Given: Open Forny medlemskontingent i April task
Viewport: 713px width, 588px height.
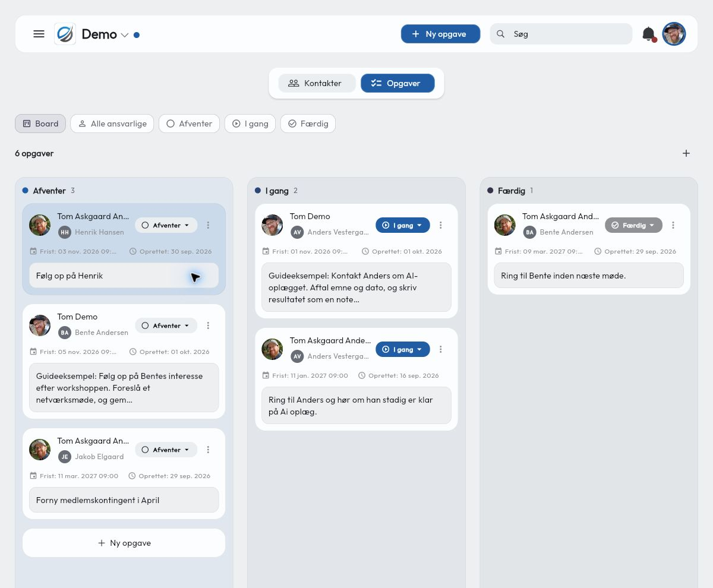Looking at the screenshot, I should tap(124, 500).
